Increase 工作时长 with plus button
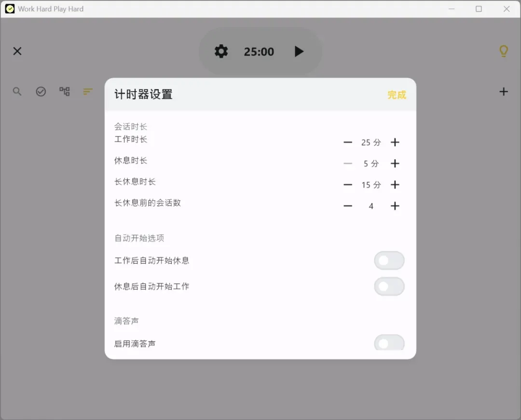Viewport: 521px width, 420px height. (x=395, y=142)
